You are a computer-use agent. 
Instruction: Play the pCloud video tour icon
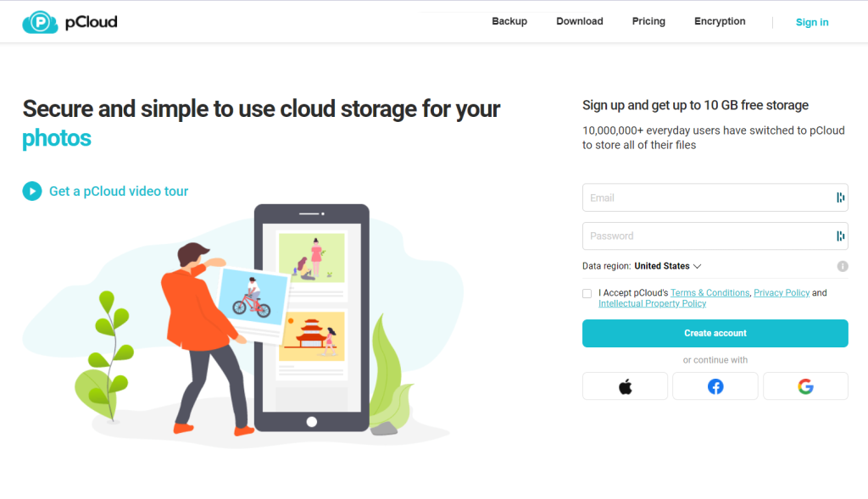click(32, 191)
